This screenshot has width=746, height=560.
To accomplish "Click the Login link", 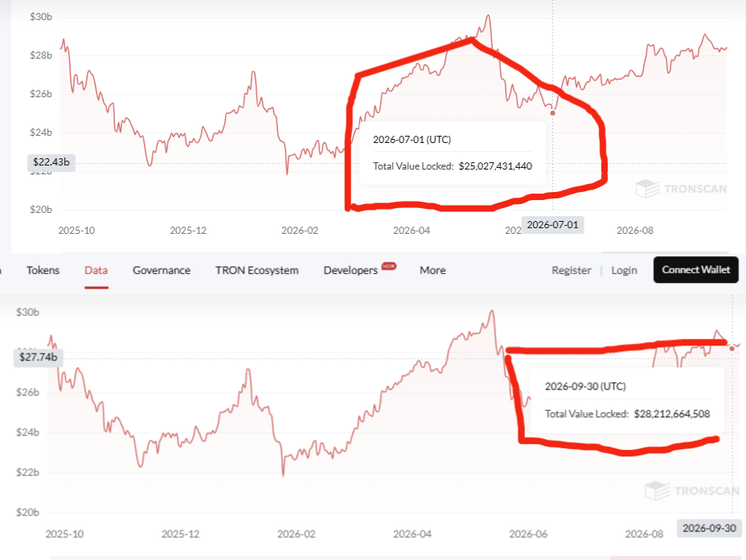I will pos(624,270).
